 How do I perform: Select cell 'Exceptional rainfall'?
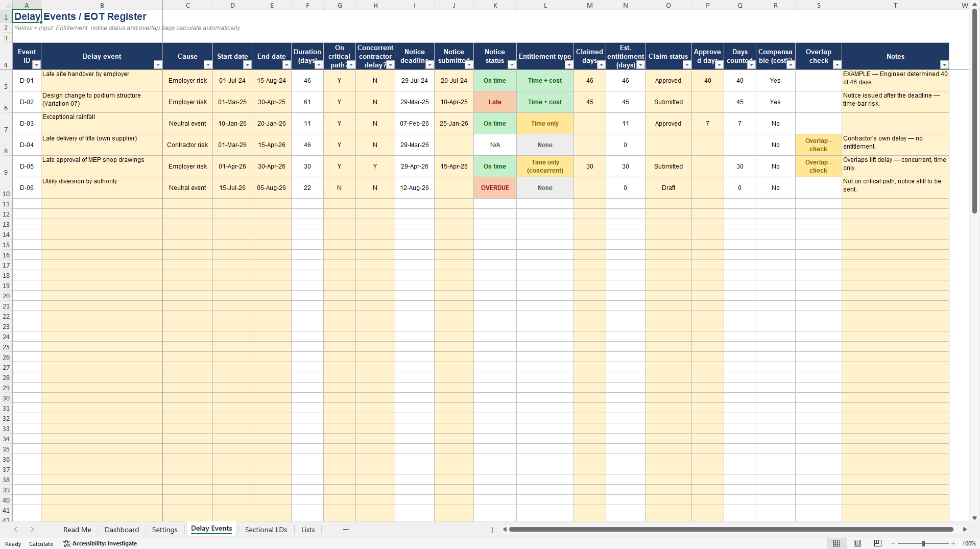click(102, 124)
